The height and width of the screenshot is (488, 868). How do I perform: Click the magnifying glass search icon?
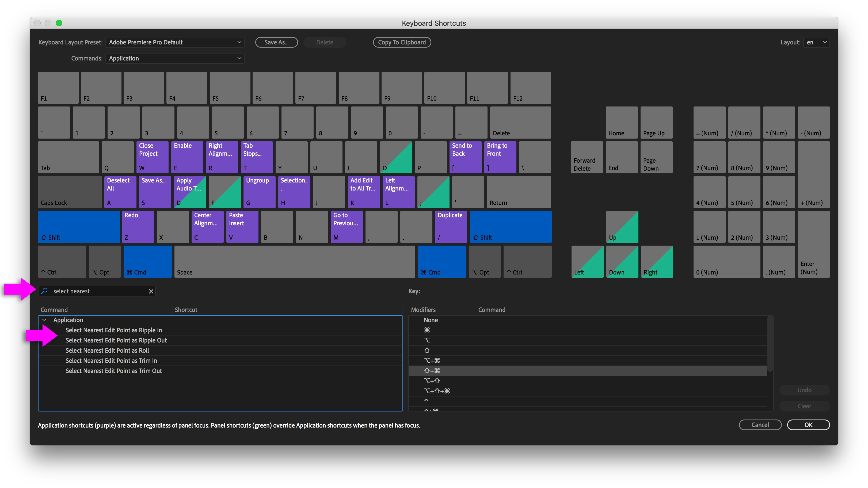click(x=44, y=291)
